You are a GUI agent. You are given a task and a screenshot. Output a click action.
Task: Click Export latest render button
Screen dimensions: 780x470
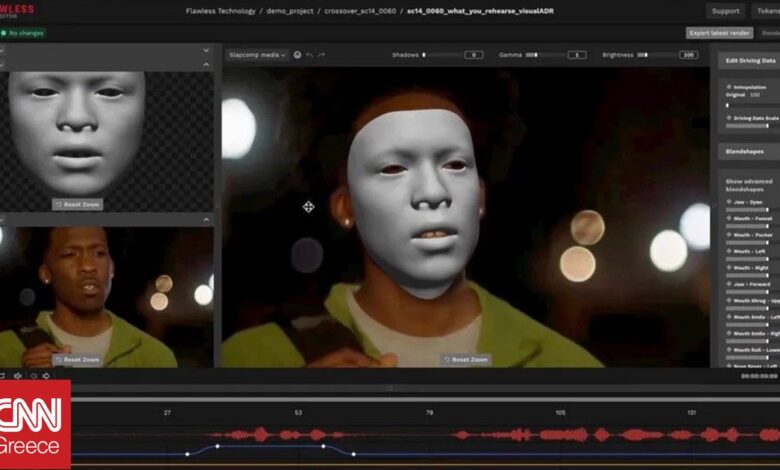719,33
